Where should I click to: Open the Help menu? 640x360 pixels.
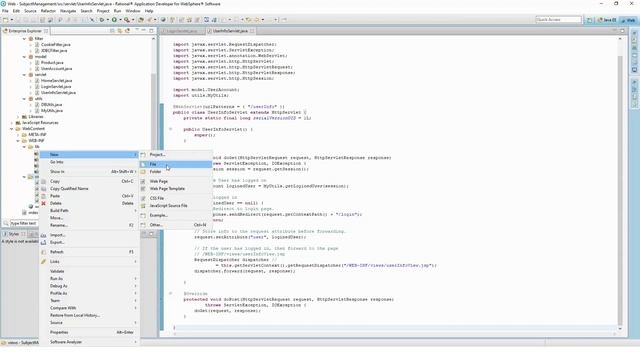(149, 11)
